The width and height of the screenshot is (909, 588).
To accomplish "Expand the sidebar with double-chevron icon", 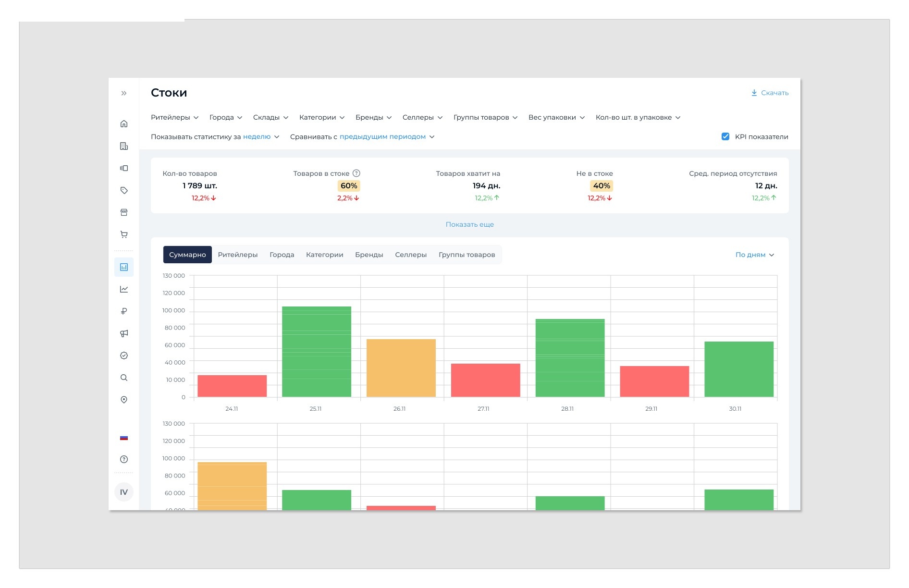I will point(124,93).
